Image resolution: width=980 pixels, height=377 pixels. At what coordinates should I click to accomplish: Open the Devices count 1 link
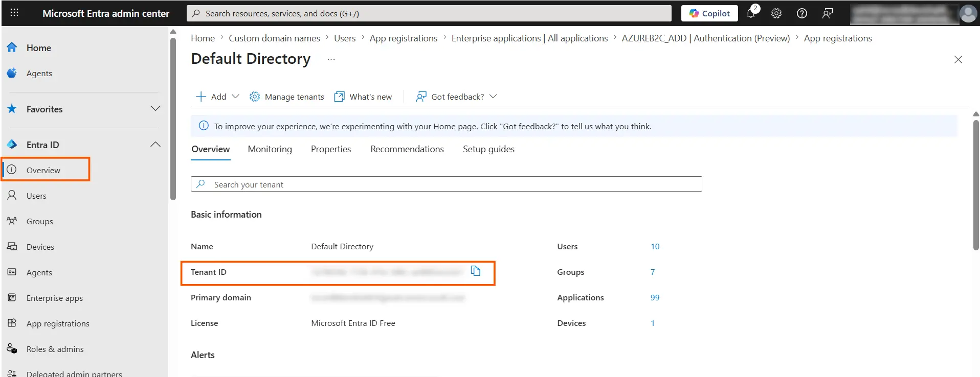coord(653,323)
